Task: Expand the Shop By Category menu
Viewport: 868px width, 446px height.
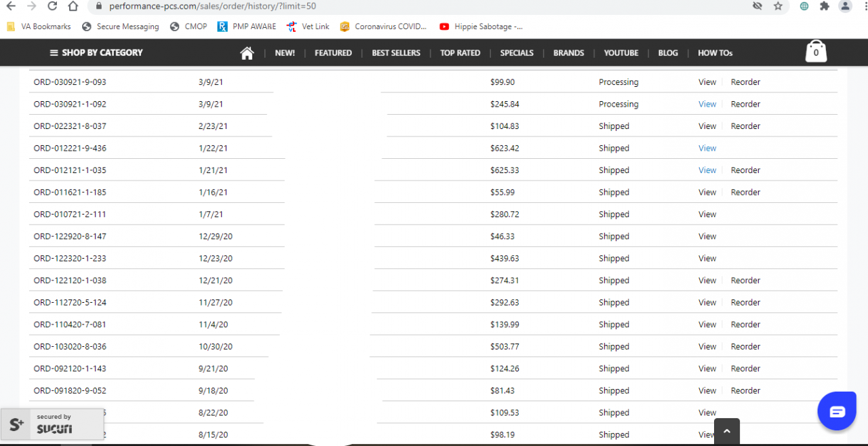Action: 96,53
